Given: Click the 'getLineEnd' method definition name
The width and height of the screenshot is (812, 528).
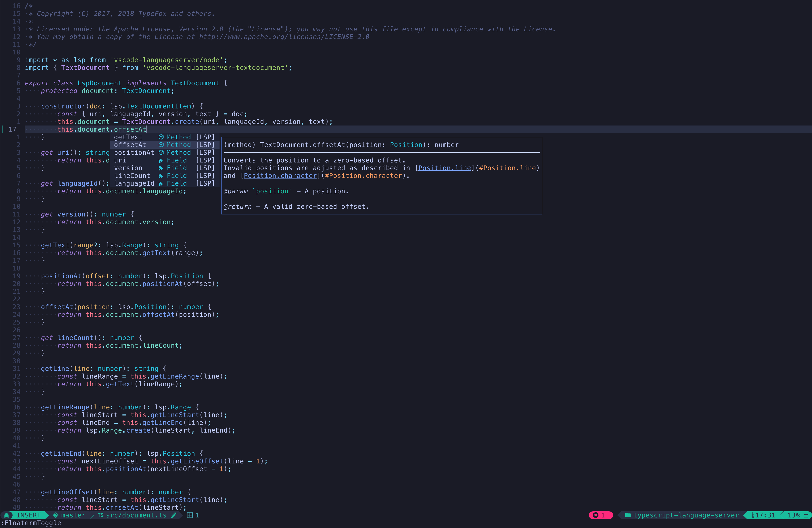Looking at the screenshot, I should (x=61, y=453).
